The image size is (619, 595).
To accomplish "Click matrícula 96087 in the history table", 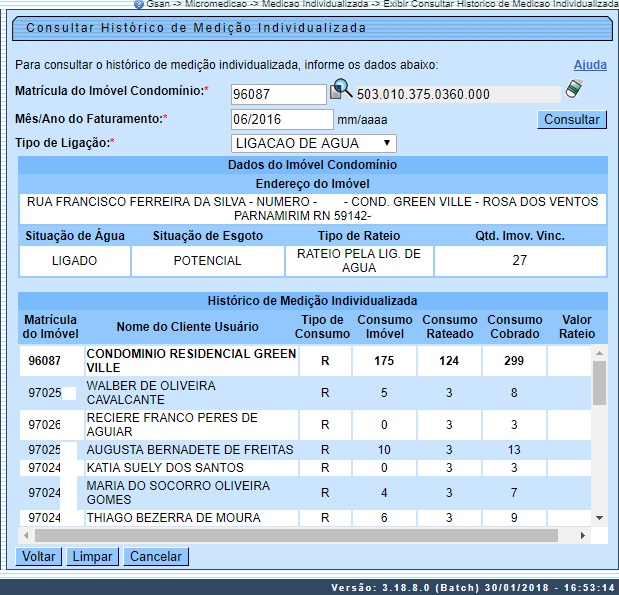I will click(x=45, y=361).
